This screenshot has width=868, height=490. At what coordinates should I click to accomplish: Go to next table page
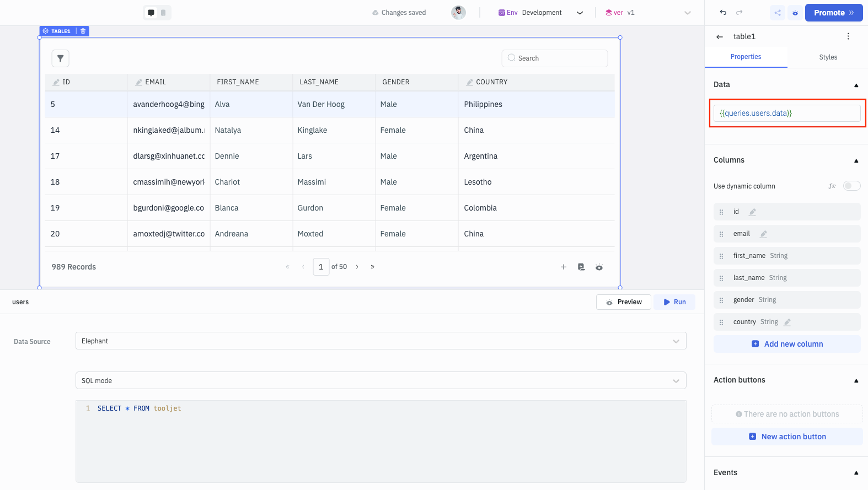pyautogui.click(x=357, y=267)
